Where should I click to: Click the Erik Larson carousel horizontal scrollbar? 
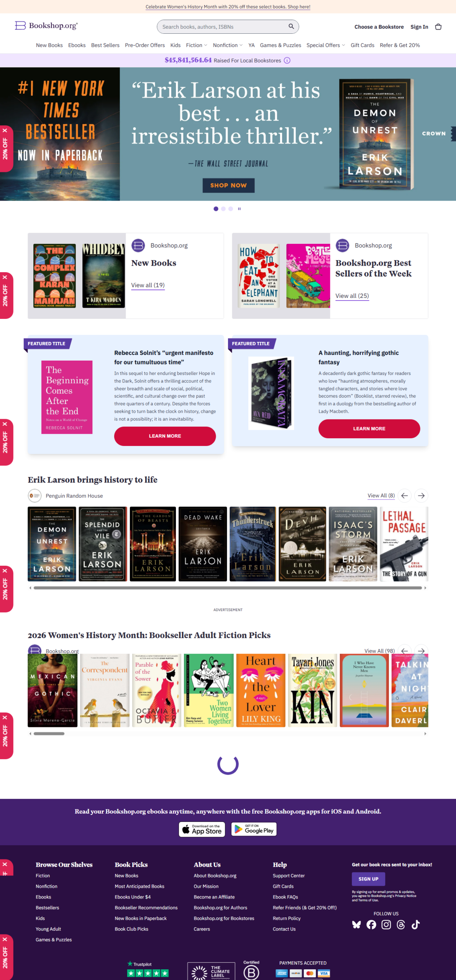point(228,588)
